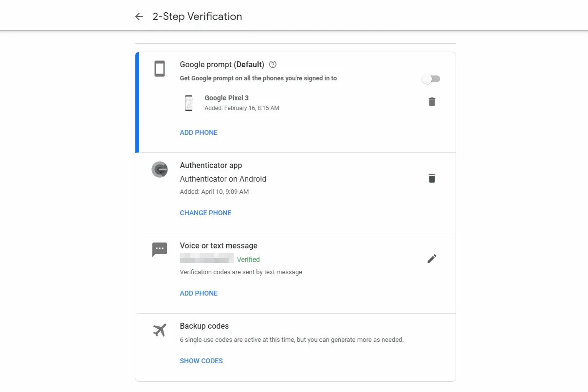
Task: Click the green 'Verified' status label
Action: (248, 260)
